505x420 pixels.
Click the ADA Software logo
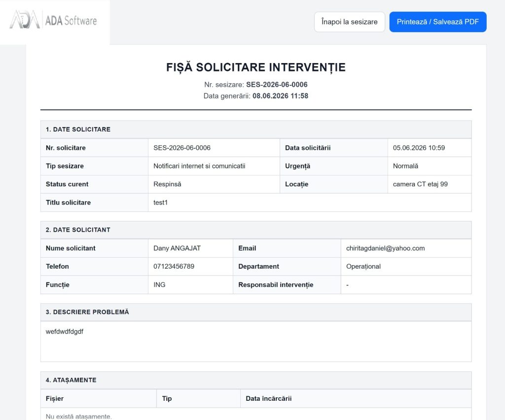pyautogui.click(x=53, y=20)
